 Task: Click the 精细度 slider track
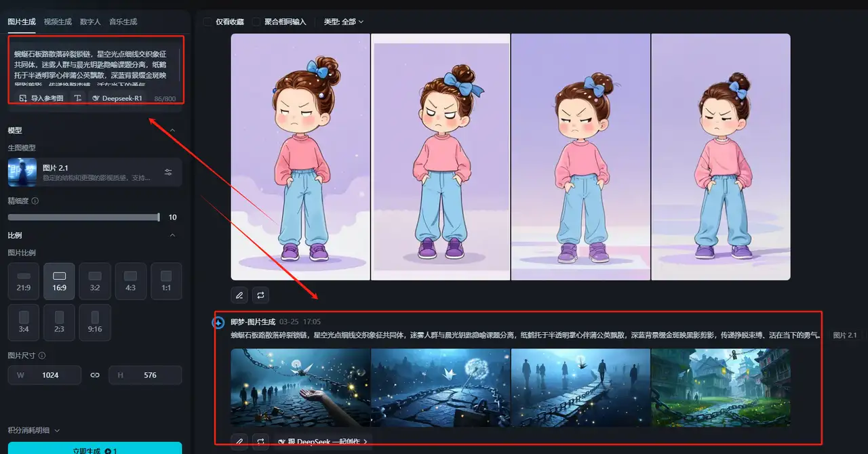pos(83,218)
